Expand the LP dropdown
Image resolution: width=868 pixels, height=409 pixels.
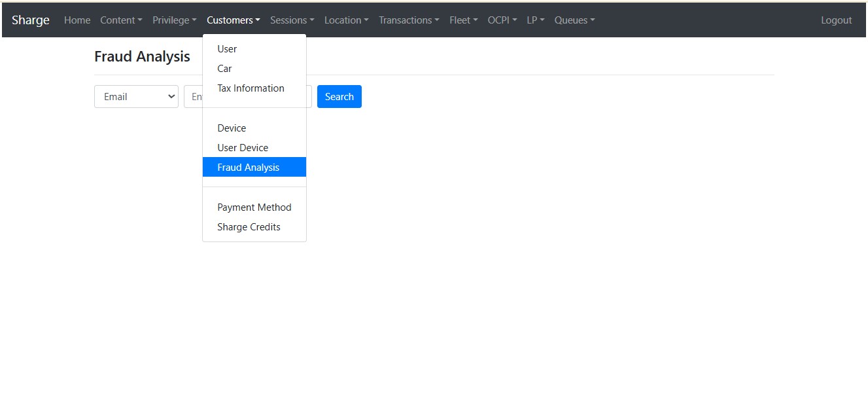(535, 20)
